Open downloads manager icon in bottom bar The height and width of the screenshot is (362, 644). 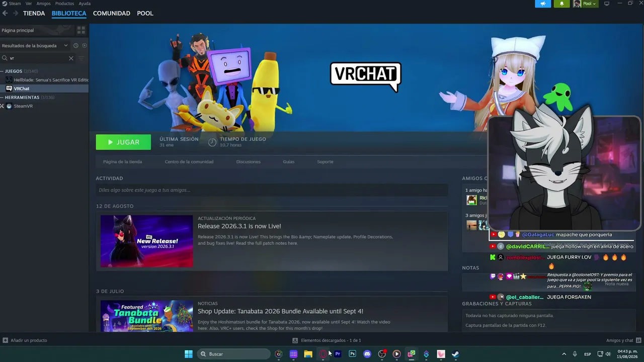295,340
